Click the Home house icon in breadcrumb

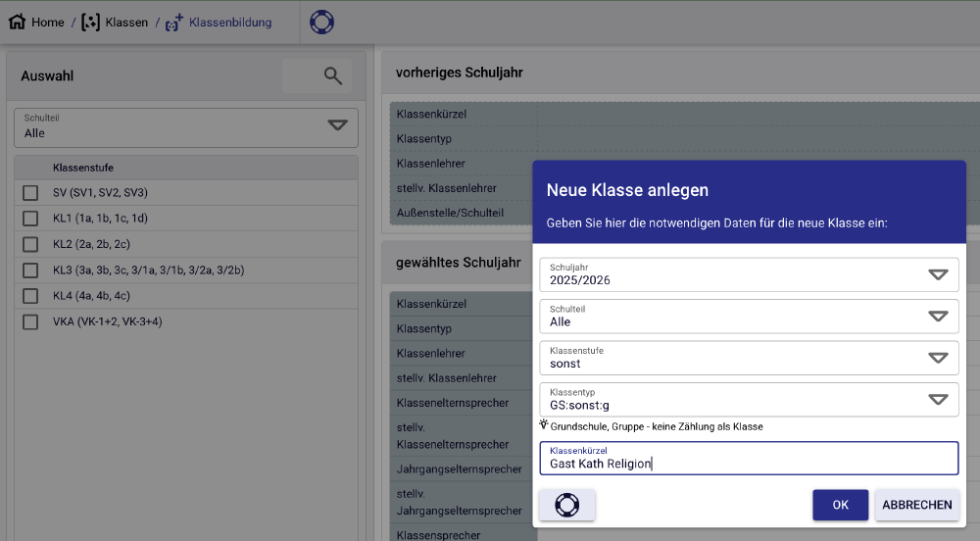point(17,22)
